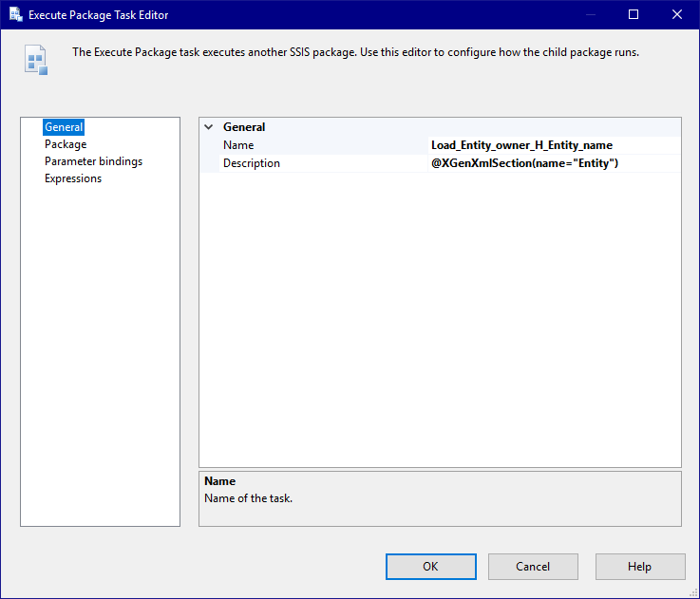This screenshot has width=700, height=599.
Task: Switch to the Parameter bindings page
Action: [x=93, y=161]
